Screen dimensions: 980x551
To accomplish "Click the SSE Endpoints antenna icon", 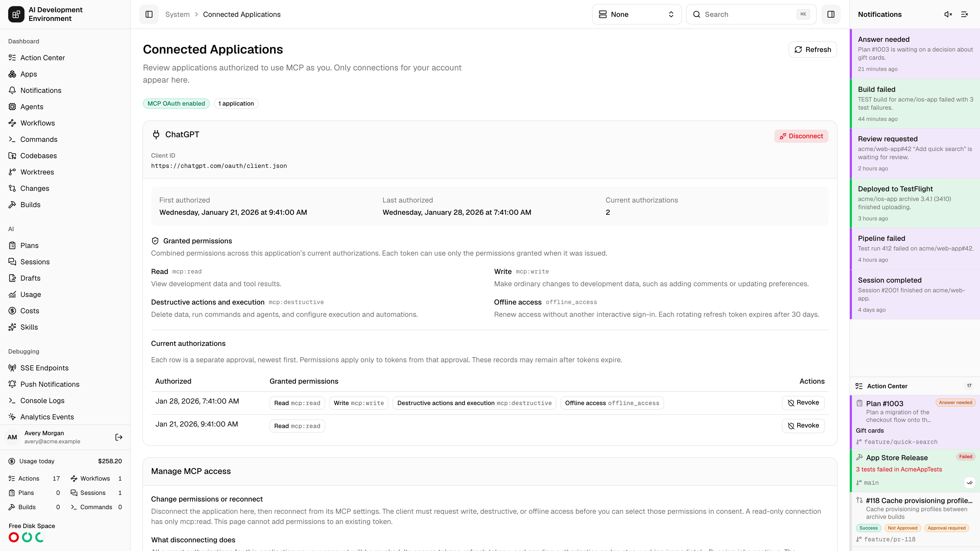I will coord(12,368).
